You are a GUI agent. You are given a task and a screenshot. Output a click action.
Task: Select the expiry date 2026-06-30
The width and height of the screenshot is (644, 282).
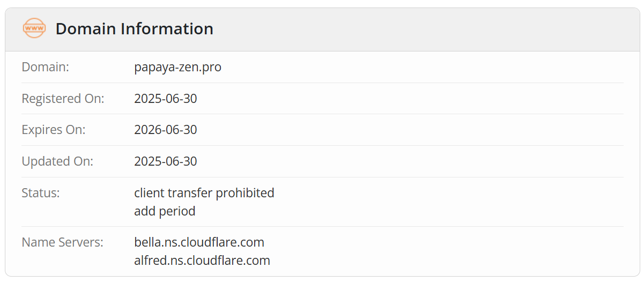click(x=166, y=130)
